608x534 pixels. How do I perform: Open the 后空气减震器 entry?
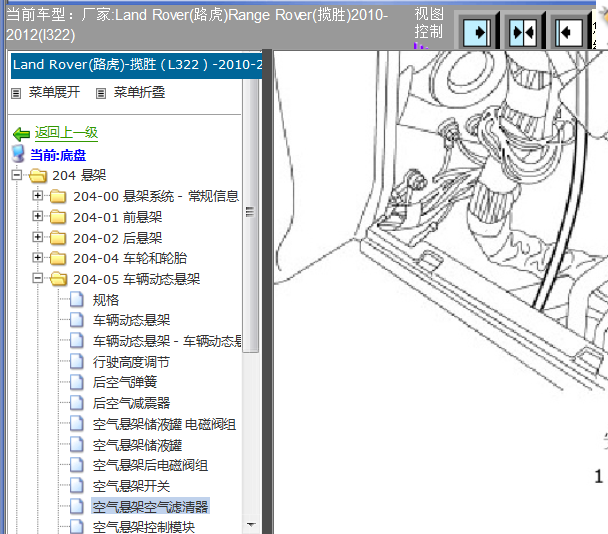pos(131,403)
